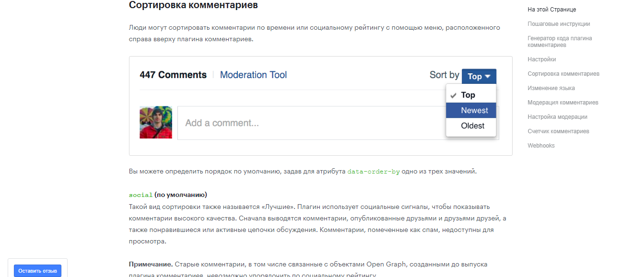Select "Newest" from the sort menu
This screenshot has width=644, height=277.
[471, 110]
